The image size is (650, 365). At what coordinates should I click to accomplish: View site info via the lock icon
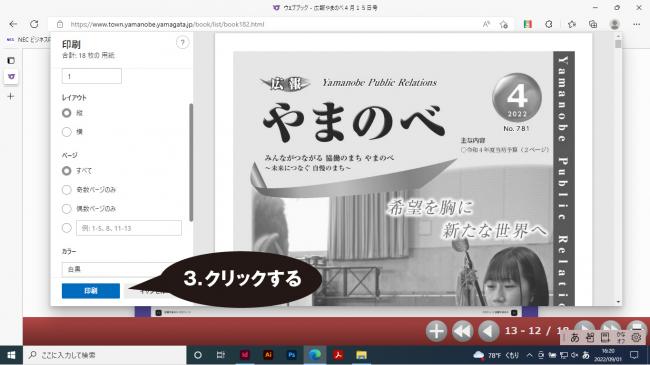[x=60, y=24]
